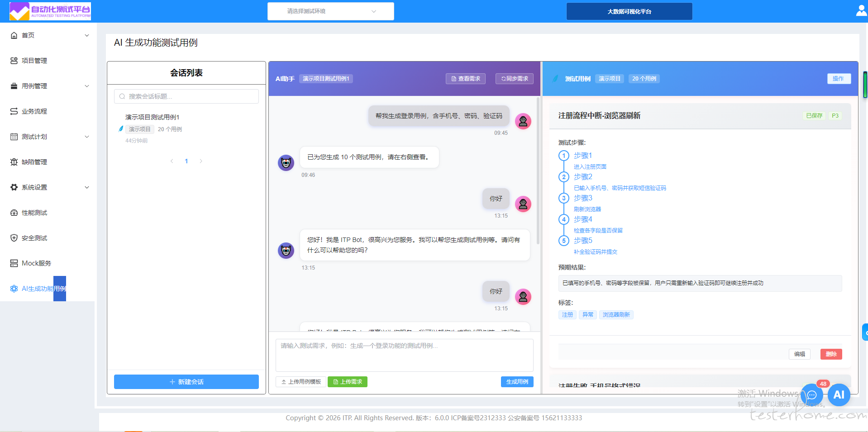This screenshot has width=868, height=432.
Task: Click the red 删除 button
Action: coord(831,354)
